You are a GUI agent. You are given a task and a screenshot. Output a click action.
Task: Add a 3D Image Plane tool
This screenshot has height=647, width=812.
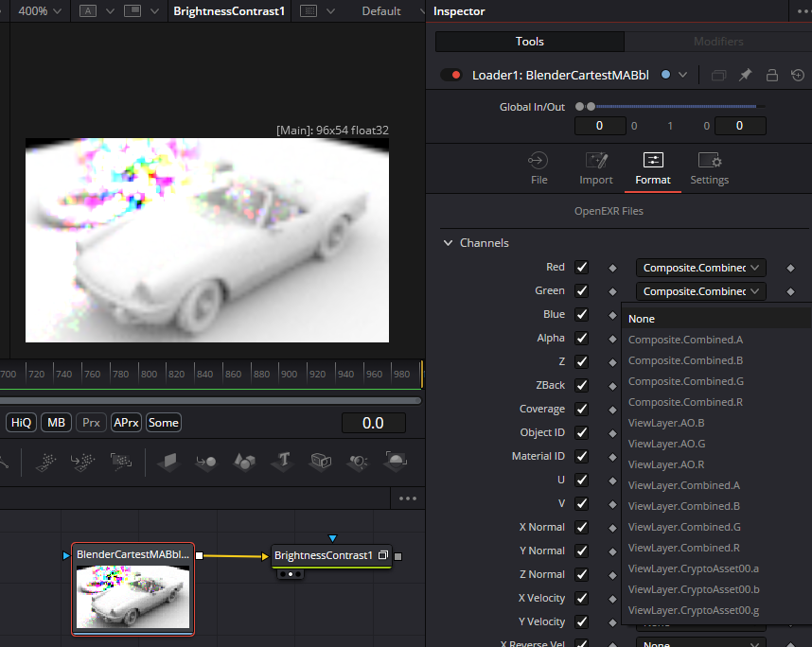pos(168,461)
